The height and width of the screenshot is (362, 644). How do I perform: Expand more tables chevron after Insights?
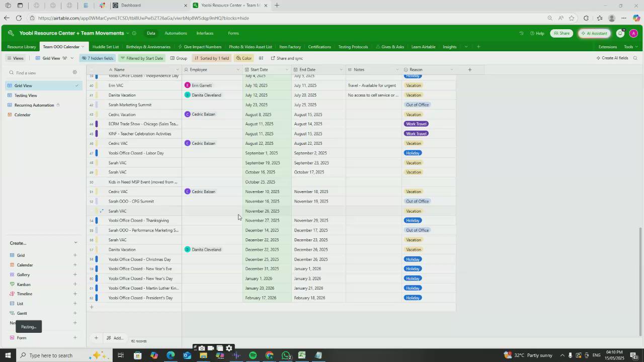(x=466, y=47)
